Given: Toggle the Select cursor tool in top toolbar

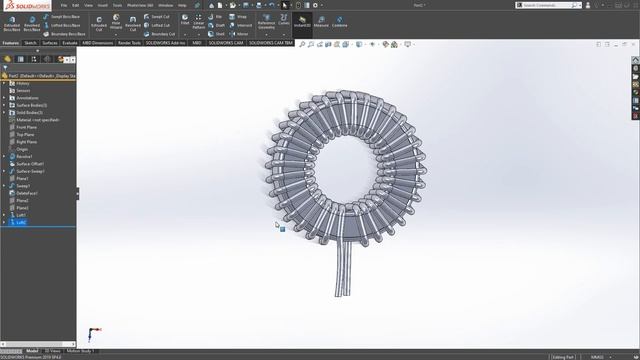Looking at the screenshot, I should (285, 5).
